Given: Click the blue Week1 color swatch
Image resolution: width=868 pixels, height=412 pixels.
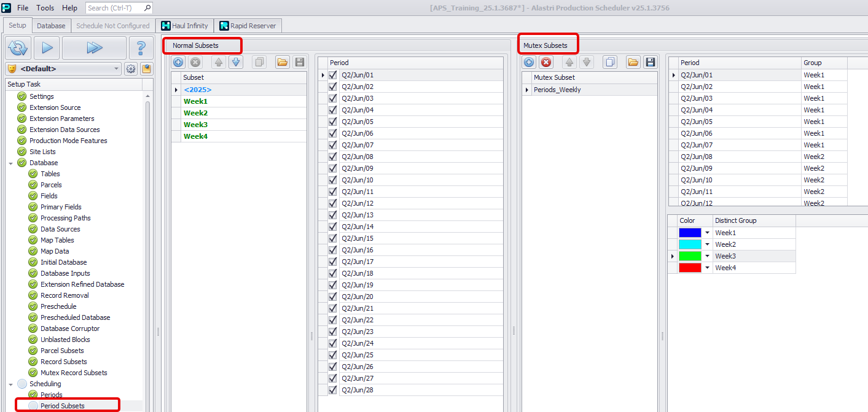Looking at the screenshot, I should tap(689, 233).
